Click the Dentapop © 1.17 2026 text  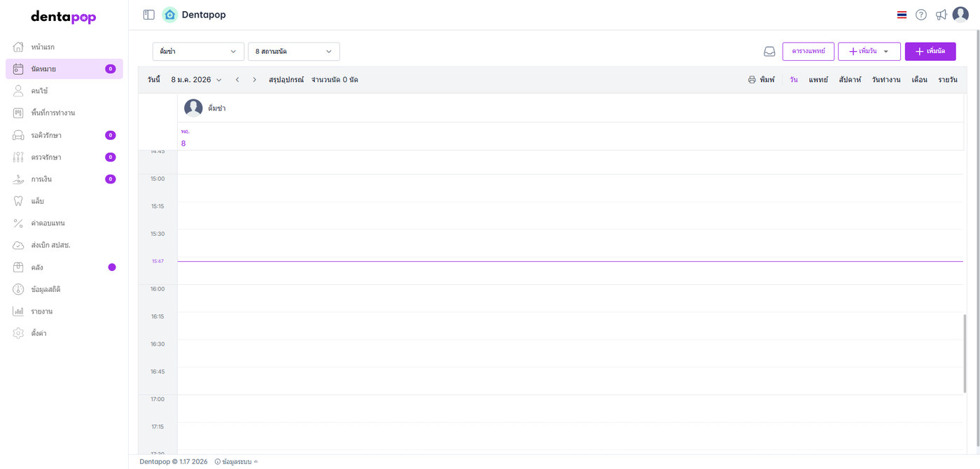174,461
